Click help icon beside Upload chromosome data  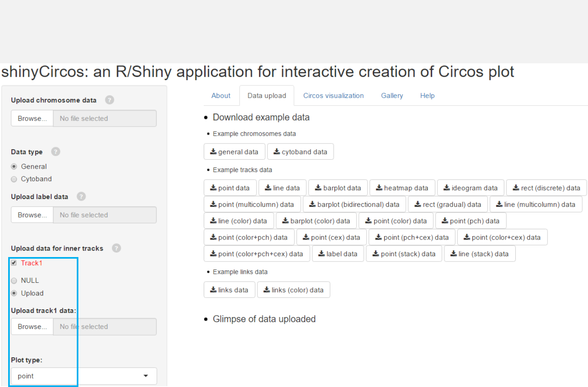point(109,100)
